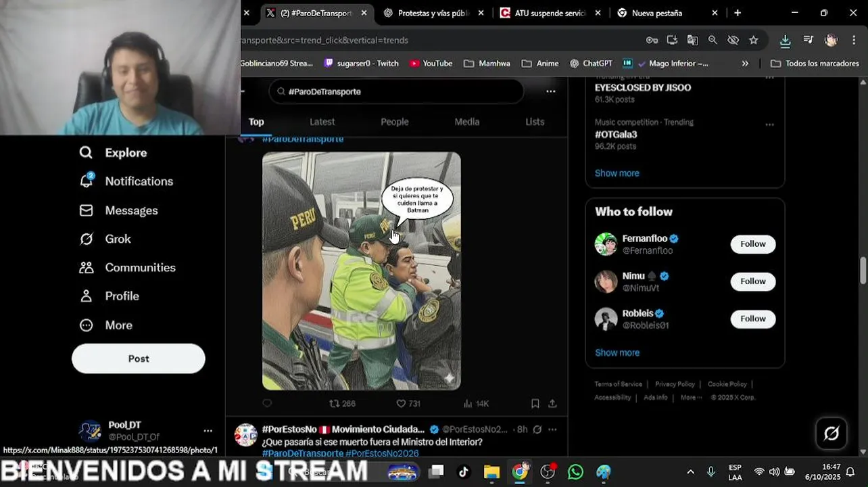Switch to the People tab
Image resolution: width=868 pixels, height=487 pixels.
click(395, 122)
